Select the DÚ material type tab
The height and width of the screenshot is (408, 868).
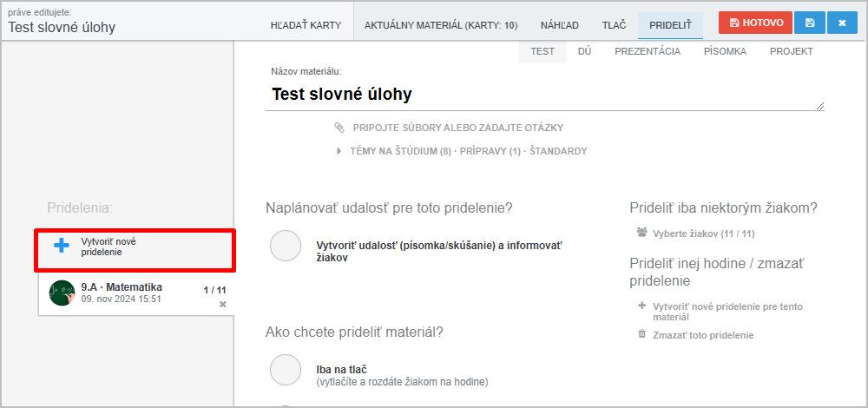584,51
